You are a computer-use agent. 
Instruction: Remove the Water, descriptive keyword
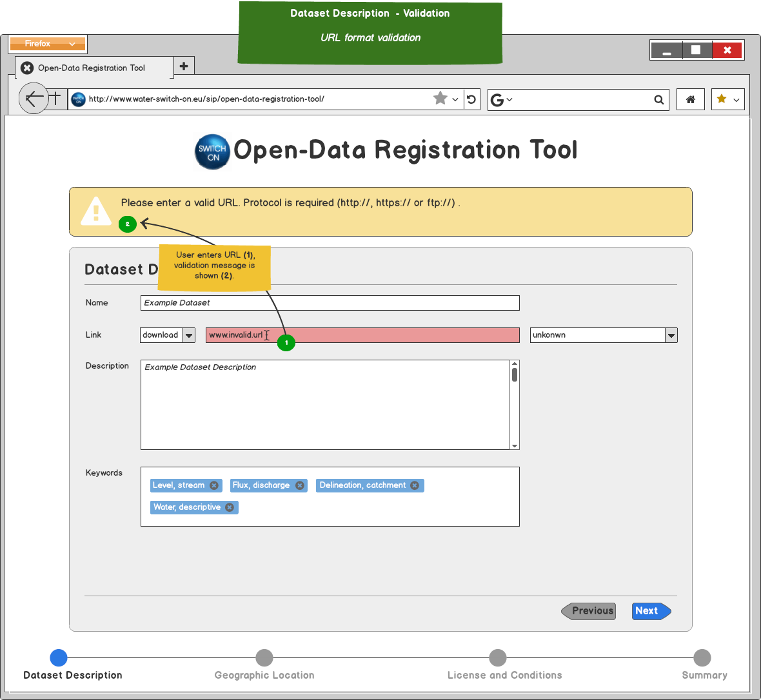tap(230, 507)
